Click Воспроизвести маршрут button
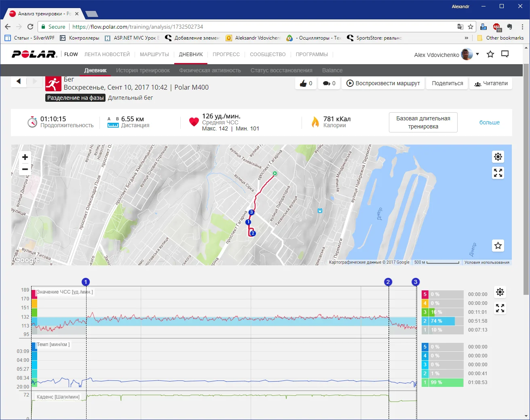The image size is (530, 420). 383,83
